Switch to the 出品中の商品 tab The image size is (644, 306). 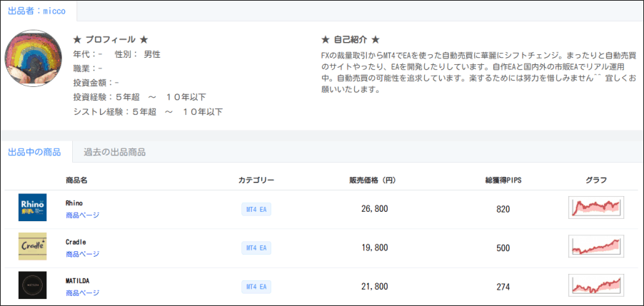34,152
